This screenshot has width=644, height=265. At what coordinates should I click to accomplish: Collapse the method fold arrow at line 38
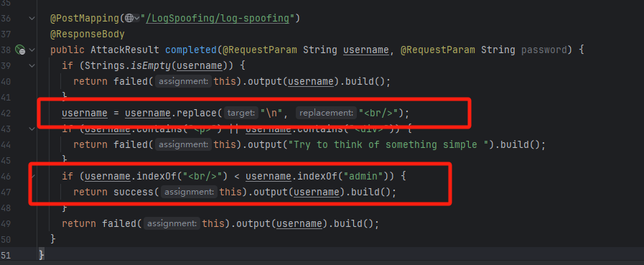(32, 50)
